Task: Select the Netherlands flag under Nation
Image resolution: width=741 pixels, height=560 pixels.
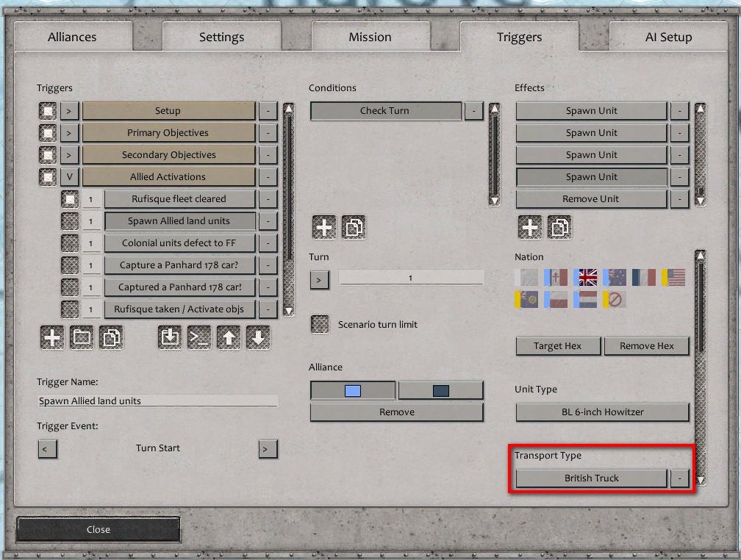Action: (585, 299)
